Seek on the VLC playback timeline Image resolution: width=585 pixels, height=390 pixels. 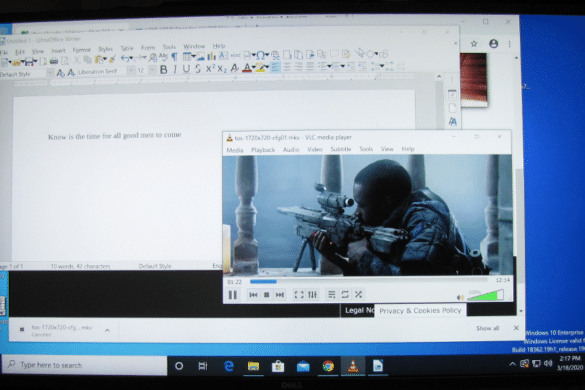(369, 281)
